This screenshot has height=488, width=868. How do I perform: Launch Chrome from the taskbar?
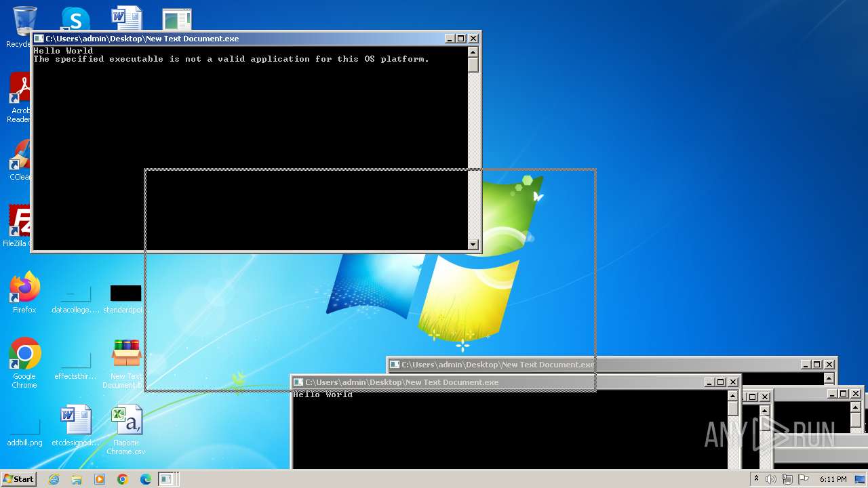[x=123, y=479]
